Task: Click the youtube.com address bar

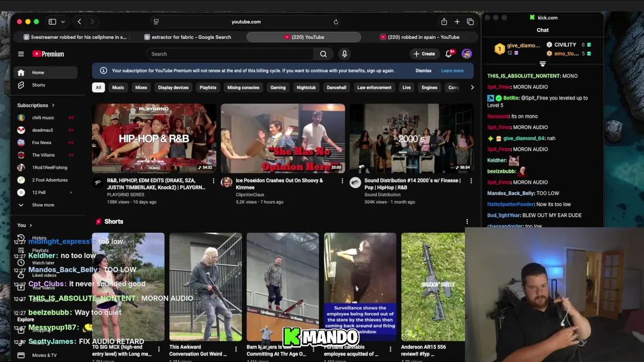Action: tap(246, 22)
